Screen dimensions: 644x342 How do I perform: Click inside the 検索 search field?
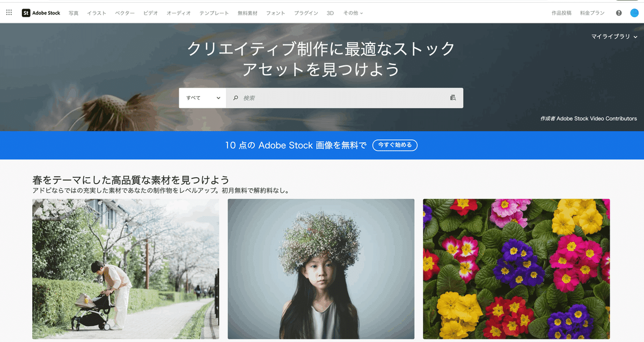(322, 98)
